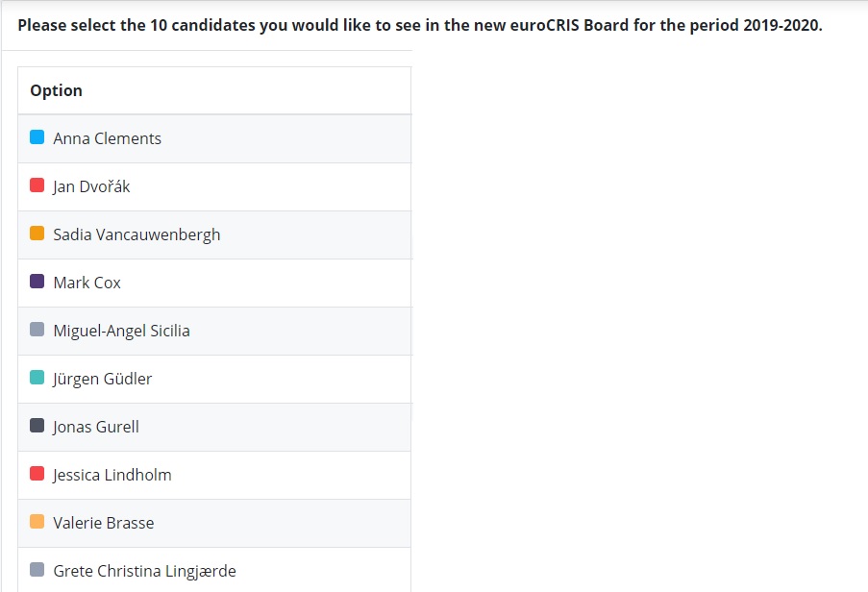Select the Miguel-Angel Sicilia option
Viewport: 868px width, 592px height.
(x=214, y=332)
